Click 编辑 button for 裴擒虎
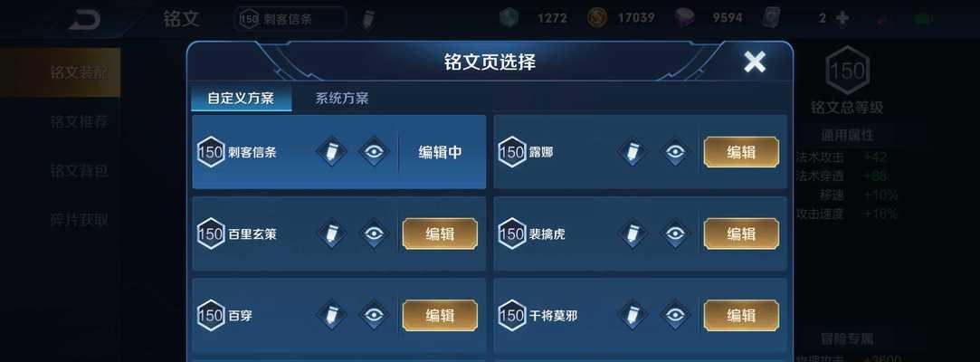Screen dimensions: 980x362 (x=741, y=233)
